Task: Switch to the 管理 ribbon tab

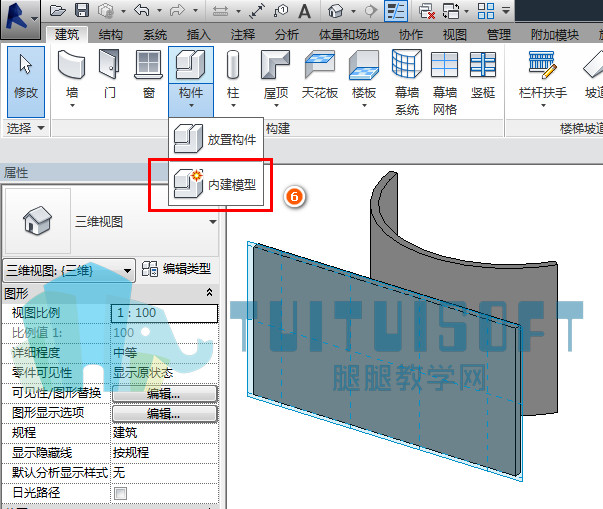Action: pos(498,35)
